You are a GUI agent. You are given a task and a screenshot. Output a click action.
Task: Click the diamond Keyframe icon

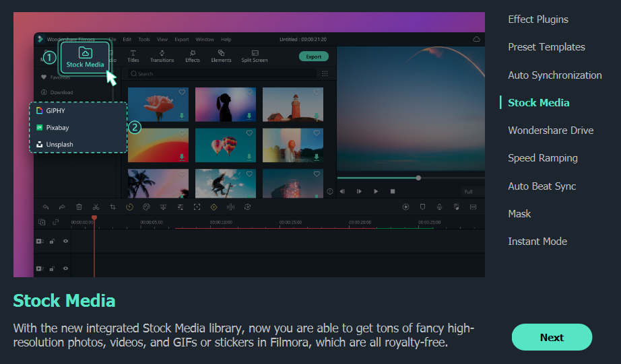214,207
